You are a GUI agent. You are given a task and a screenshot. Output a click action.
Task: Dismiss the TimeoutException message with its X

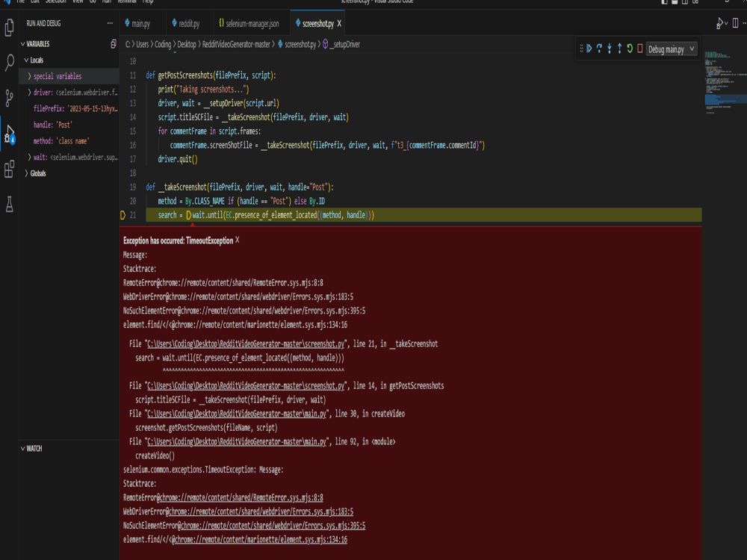click(238, 241)
